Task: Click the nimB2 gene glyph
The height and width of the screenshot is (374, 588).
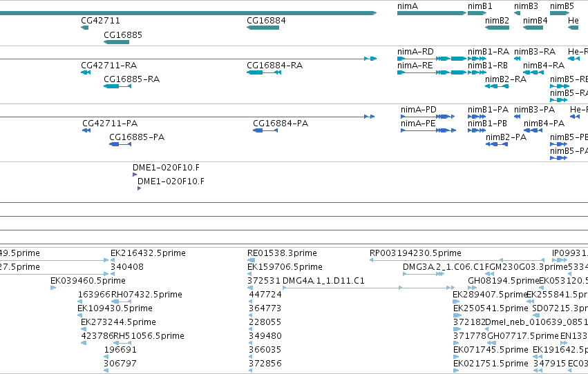Action: point(497,28)
